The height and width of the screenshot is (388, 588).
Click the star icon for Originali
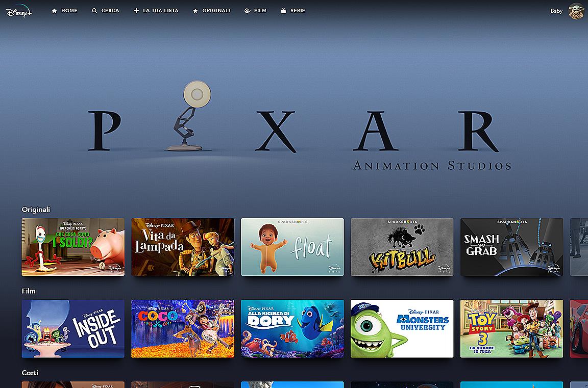(195, 11)
